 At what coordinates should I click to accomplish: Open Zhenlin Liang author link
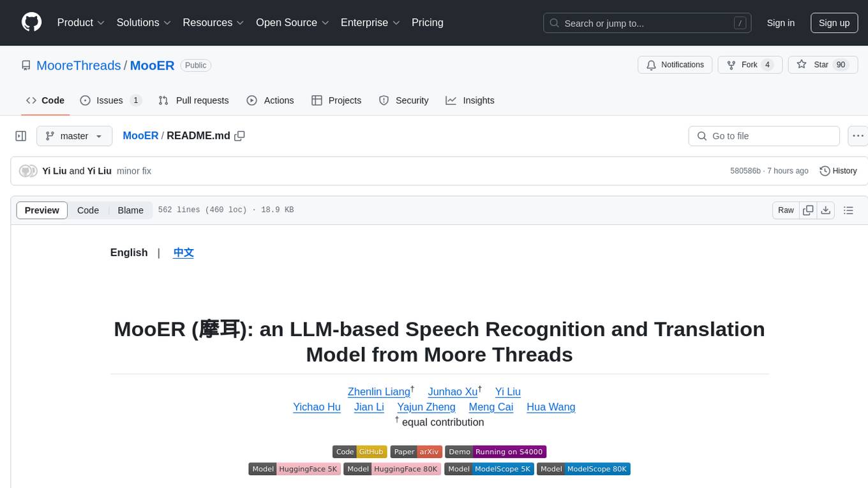point(379,392)
